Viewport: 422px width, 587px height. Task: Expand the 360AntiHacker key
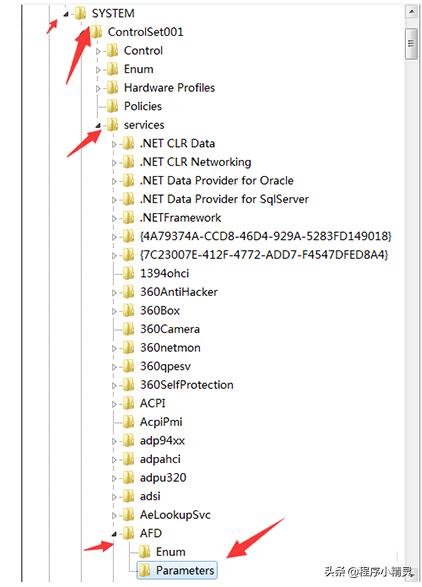coord(114,292)
